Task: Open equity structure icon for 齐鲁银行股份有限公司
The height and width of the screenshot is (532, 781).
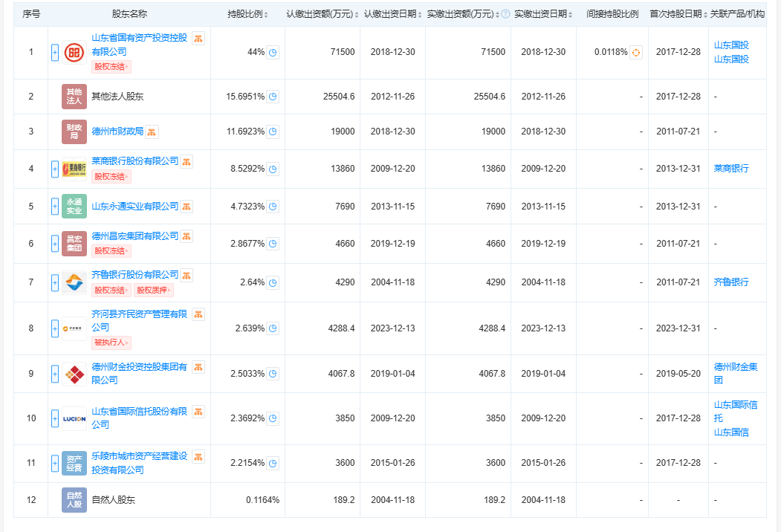Action: pos(187,276)
